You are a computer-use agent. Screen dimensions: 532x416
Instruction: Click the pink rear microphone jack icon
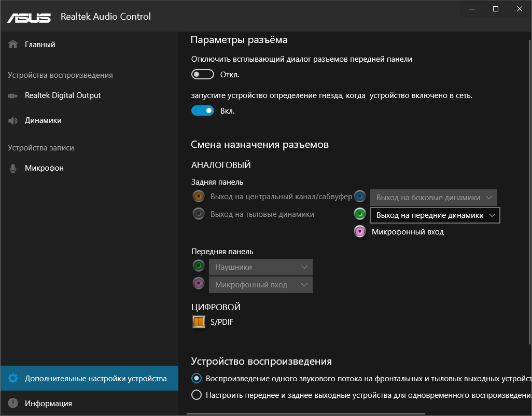(359, 231)
